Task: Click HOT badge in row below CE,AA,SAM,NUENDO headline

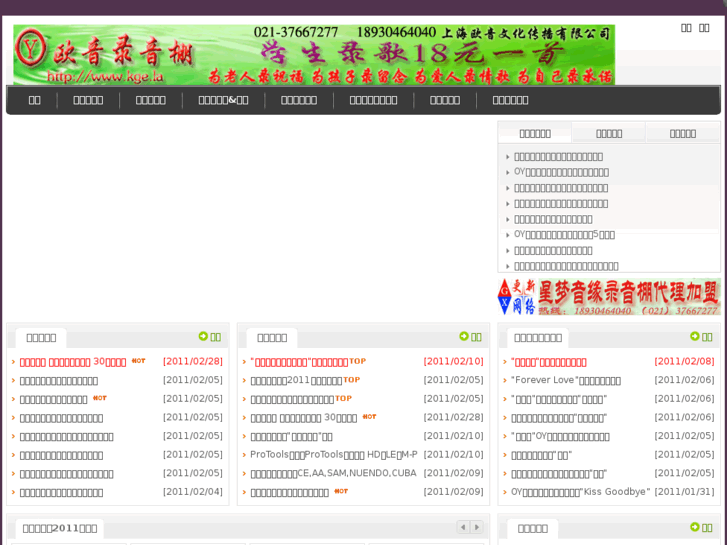Action: pos(341,491)
